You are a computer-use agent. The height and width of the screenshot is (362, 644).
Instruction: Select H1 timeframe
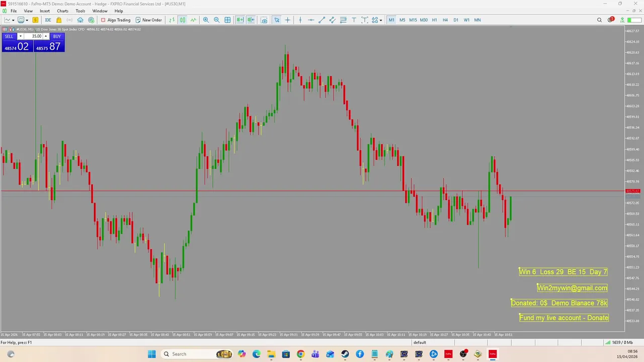click(434, 20)
